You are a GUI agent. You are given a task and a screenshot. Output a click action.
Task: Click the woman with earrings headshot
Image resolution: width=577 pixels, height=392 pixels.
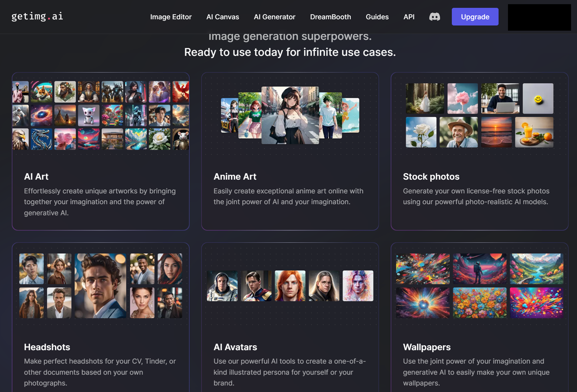pyautogui.click(x=142, y=303)
